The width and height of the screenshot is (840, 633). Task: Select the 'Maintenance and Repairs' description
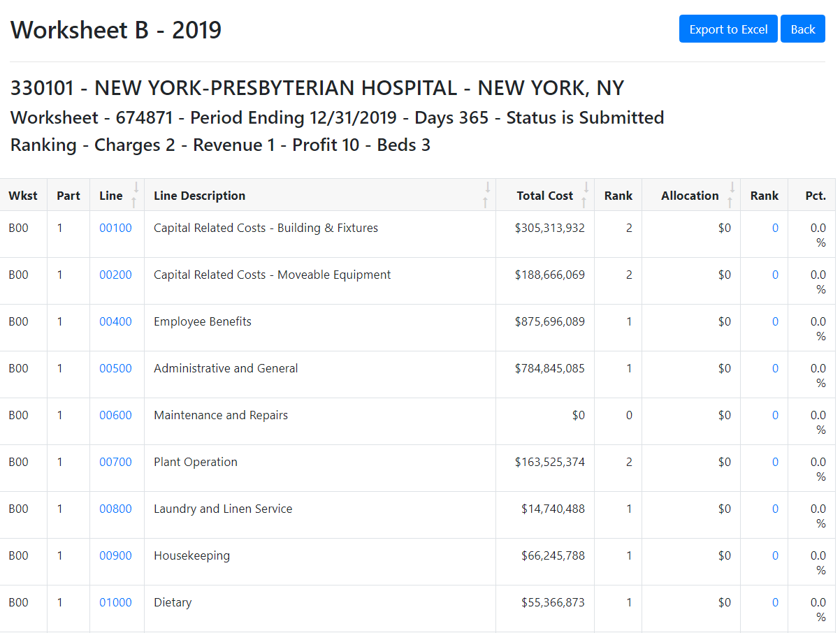pyautogui.click(x=221, y=415)
